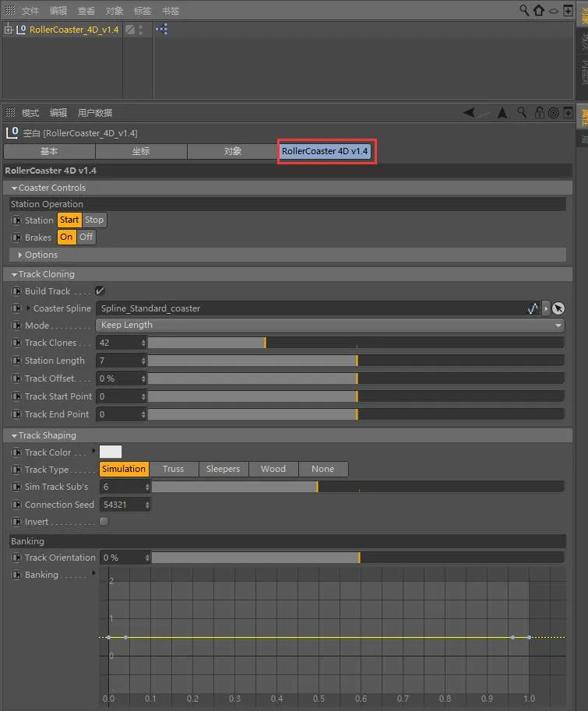The image size is (588, 711).
Task: Click the search icon in Object Manager
Action: (523, 10)
